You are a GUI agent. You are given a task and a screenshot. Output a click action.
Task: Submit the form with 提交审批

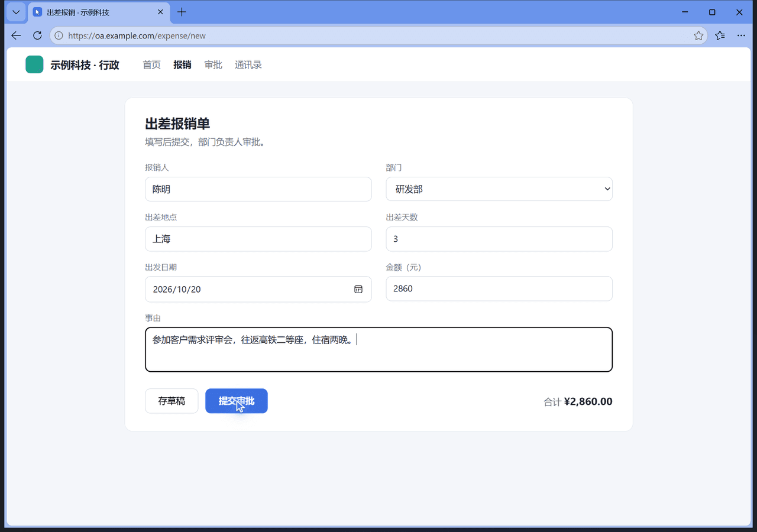click(237, 401)
